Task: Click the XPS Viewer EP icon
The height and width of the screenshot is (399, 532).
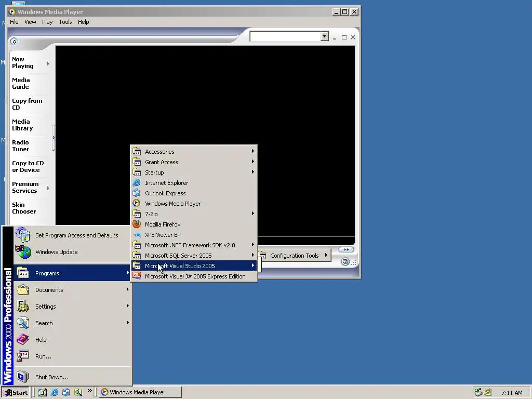Action: click(x=137, y=235)
